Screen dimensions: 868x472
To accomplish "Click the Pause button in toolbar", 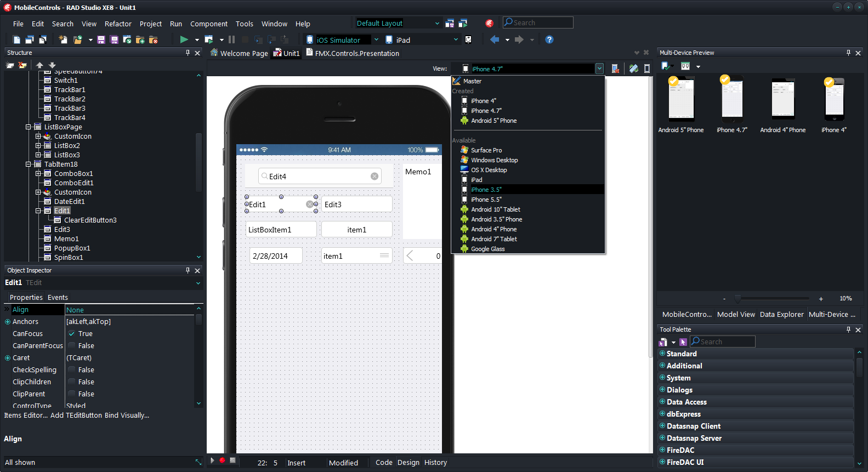I will [232, 39].
